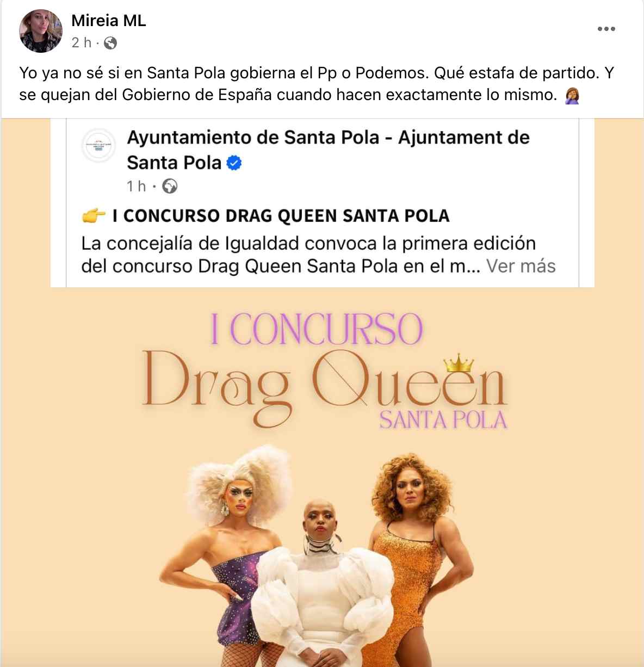The image size is (644, 667).
Task: Click the pointing hand emoji before I CONCURSO
Action: [93, 216]
